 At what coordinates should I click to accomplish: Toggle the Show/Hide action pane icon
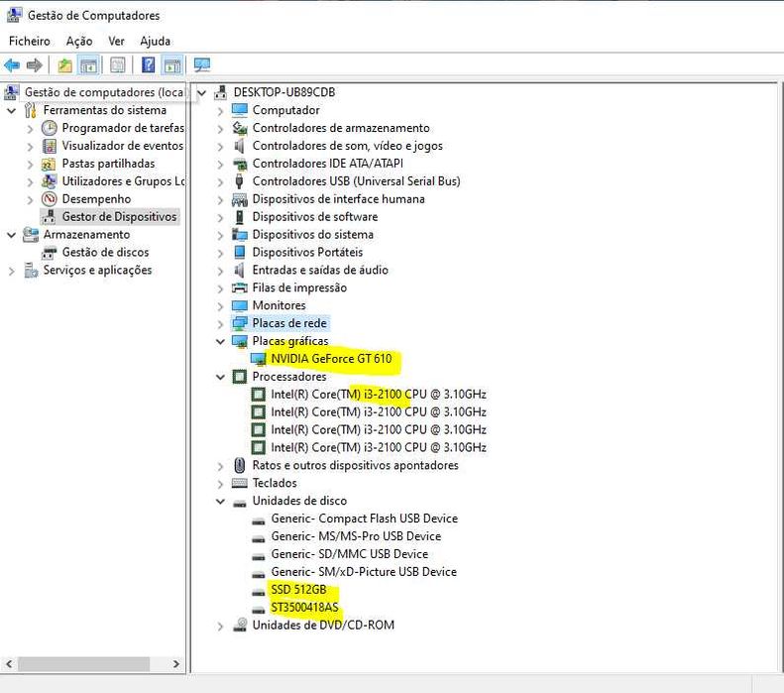(x=172, y=65)
